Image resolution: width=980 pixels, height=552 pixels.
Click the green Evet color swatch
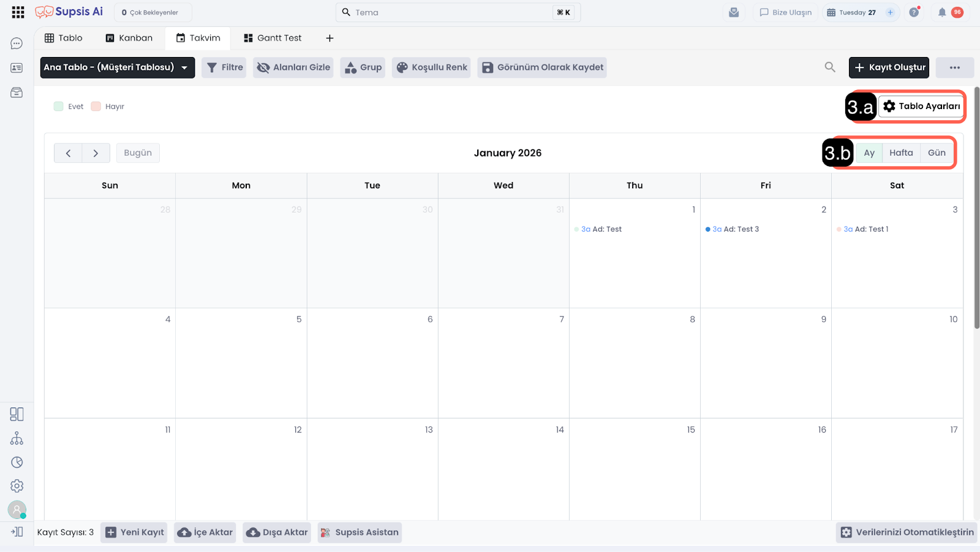(x=59, y=107)
